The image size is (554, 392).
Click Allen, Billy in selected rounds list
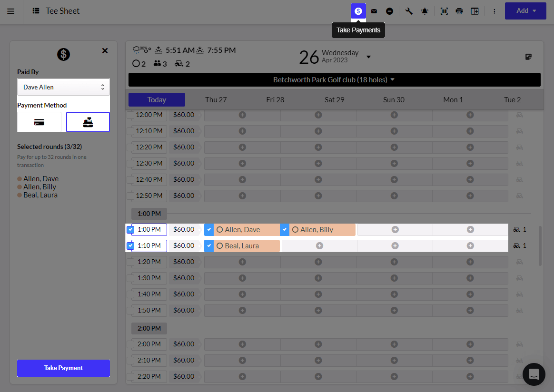pos(40,187)
